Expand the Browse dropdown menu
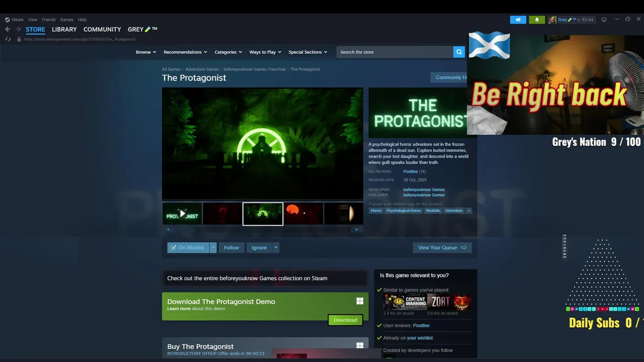 (146, 52)
